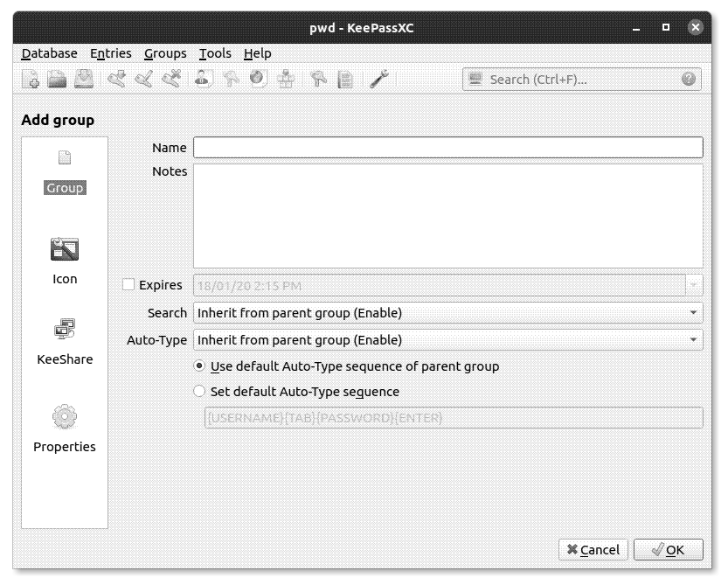Open the Entries menu
Image resolution: width=728 pixels, height=585 pixels.
tap(110, 53)
